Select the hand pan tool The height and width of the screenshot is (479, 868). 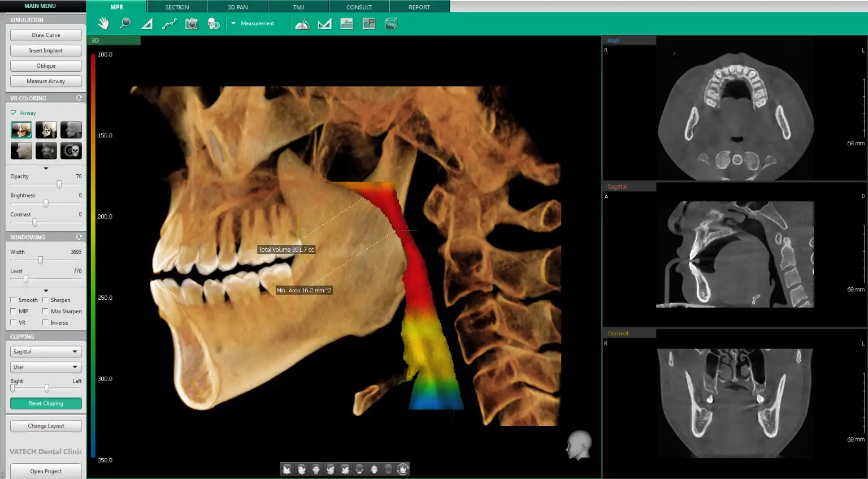(103, 24)
